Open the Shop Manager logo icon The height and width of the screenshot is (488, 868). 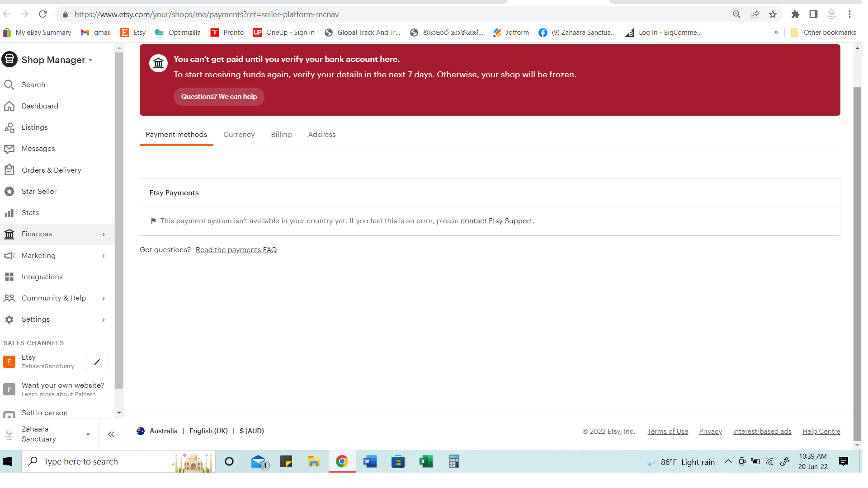tap(9, 60)
